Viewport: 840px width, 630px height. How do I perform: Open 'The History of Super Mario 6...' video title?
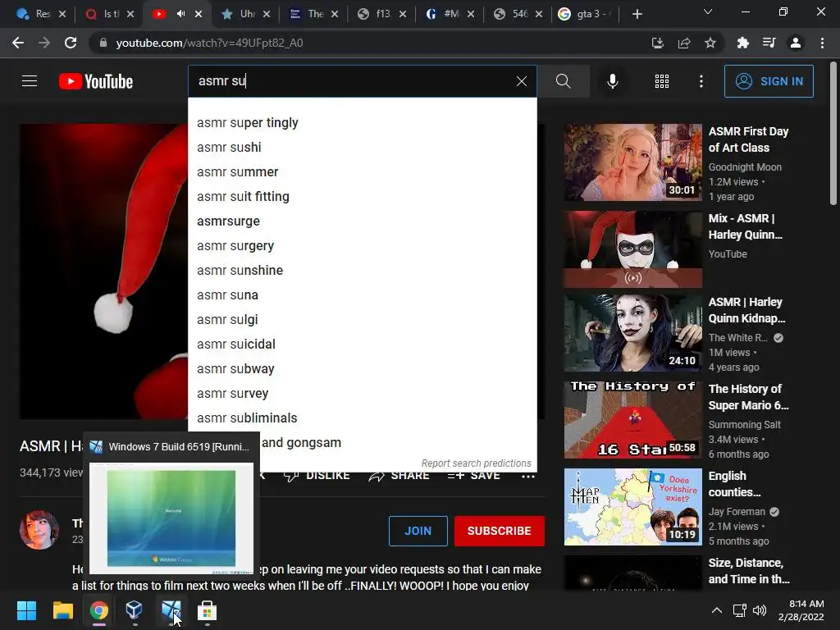coord(748,397)
